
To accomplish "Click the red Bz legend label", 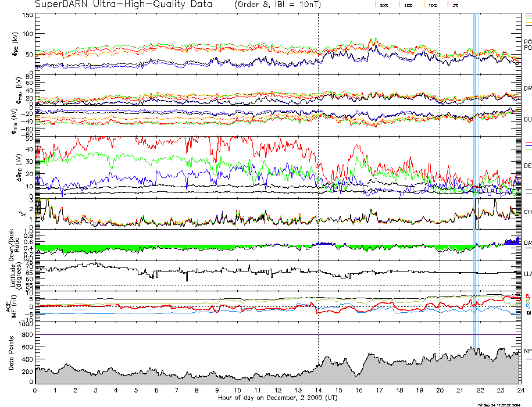I will pyautogui.click(x=527, y=295).
